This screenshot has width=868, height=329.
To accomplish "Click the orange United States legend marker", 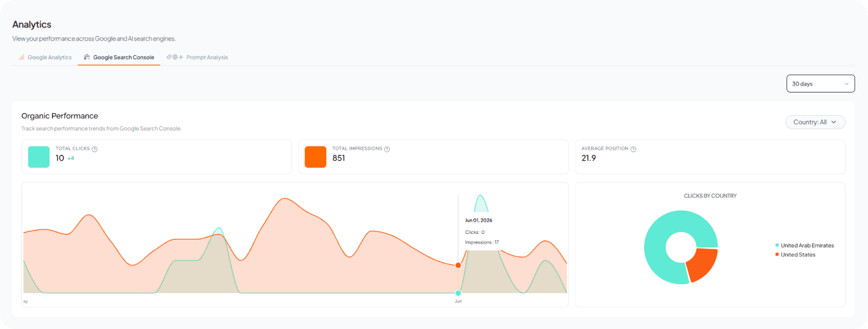I will 777,254.
